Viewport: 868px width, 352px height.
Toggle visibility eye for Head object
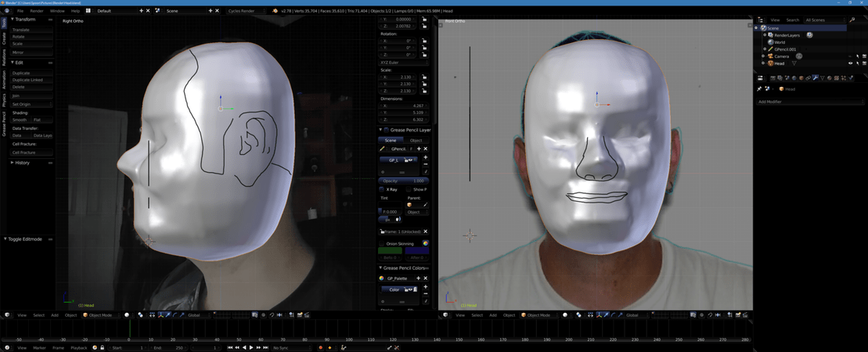tap(851, 63)
